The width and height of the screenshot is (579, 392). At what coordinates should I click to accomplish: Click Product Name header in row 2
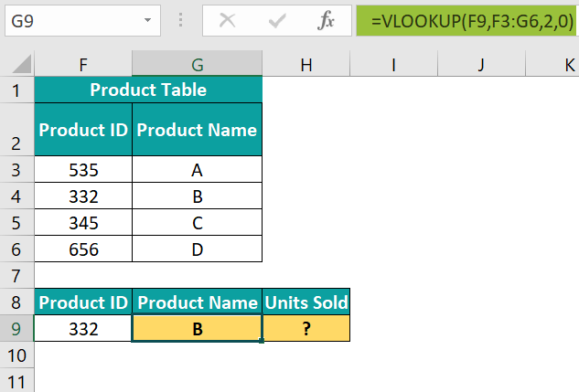198,130
